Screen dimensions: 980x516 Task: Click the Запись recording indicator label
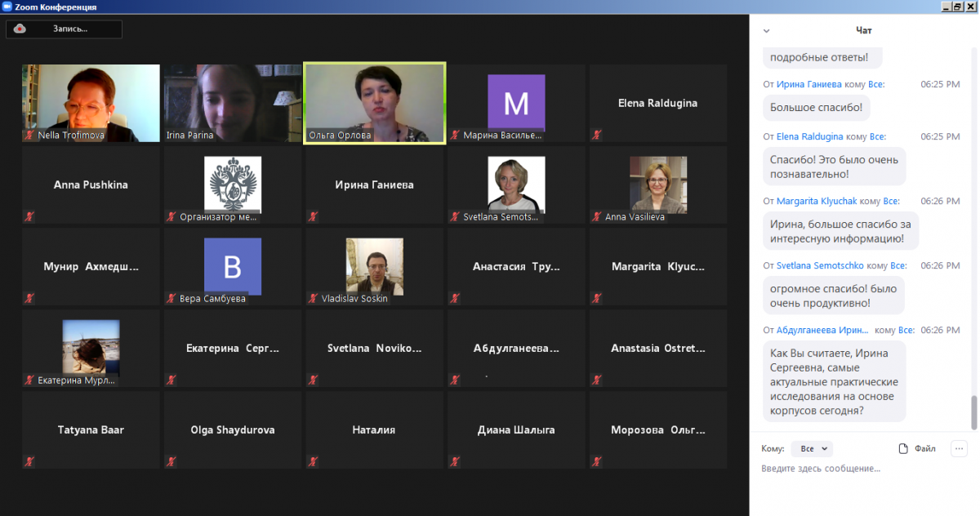[x=70, y=29]
